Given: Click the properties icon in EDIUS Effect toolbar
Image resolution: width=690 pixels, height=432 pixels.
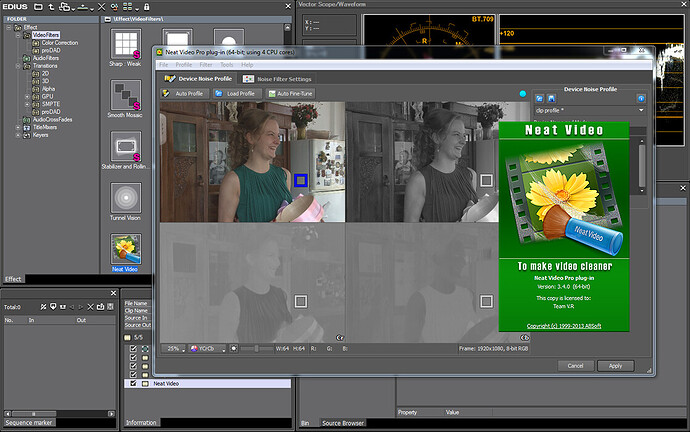Looking at the screenshot, I should pos(114,7).
